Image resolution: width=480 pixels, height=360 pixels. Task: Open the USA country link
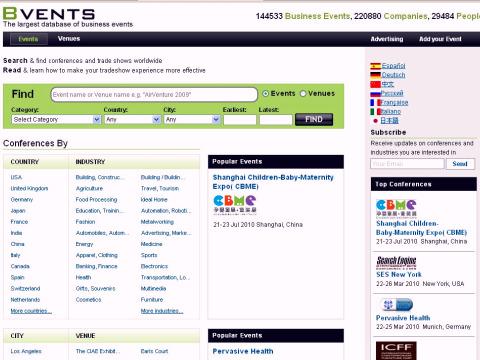click(16, 177)
